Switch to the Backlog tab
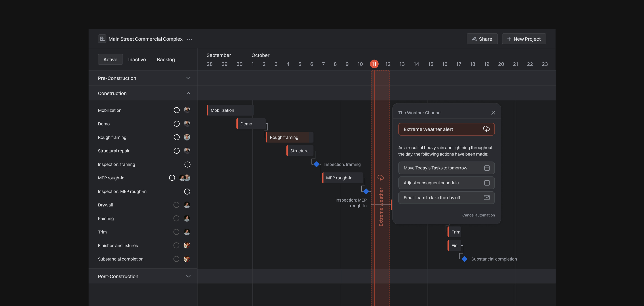644x306 pixels. click(166, 59)
